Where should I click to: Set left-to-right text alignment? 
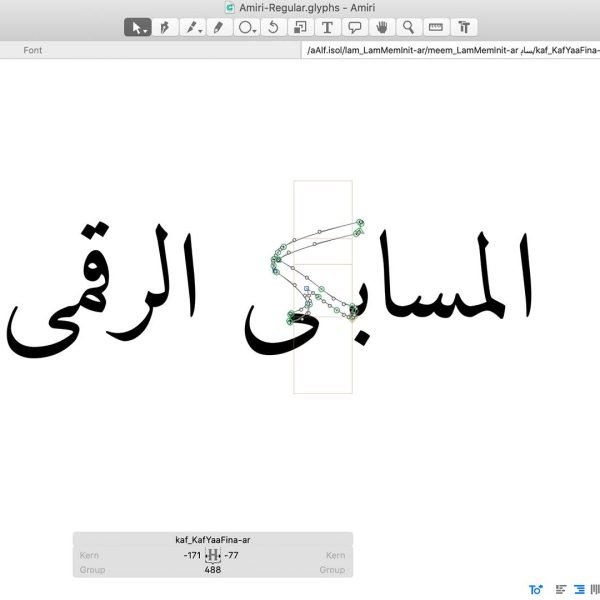click(x=561, y=590)
